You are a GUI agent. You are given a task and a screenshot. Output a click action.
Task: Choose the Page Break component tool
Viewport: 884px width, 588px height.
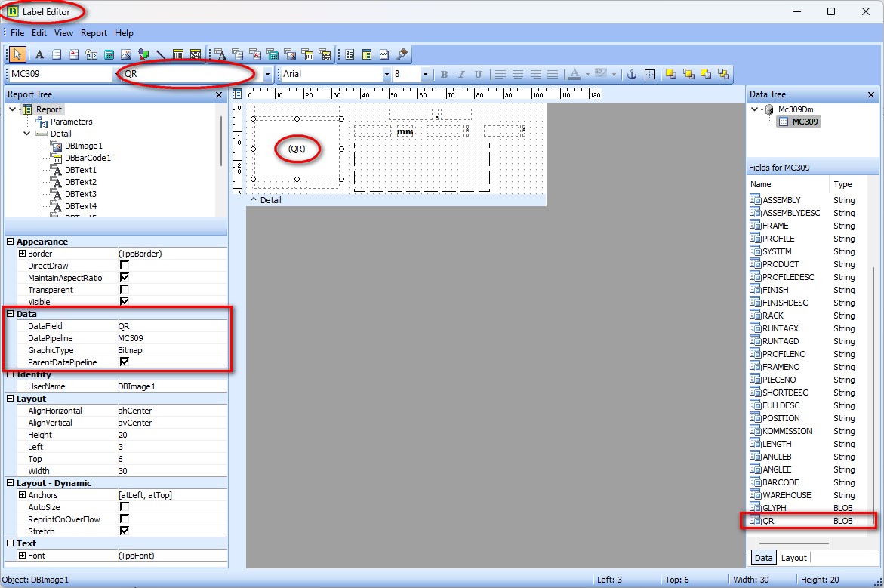384,54
